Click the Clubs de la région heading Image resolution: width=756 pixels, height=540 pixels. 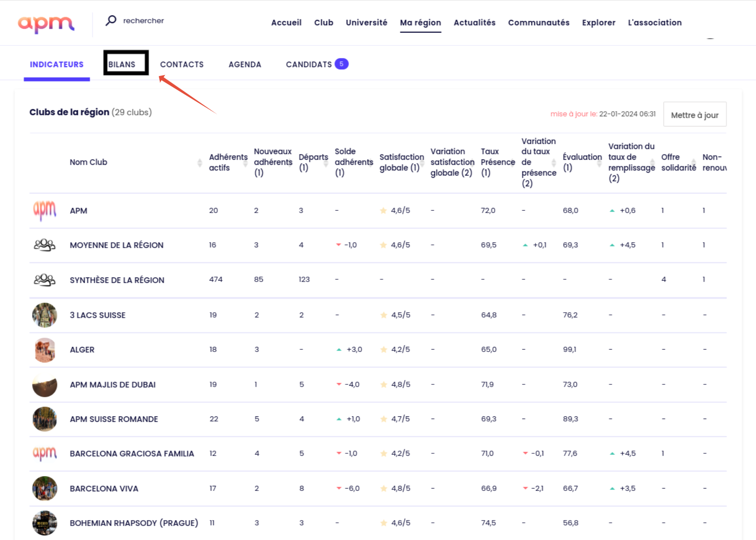[x=69, y=112]
